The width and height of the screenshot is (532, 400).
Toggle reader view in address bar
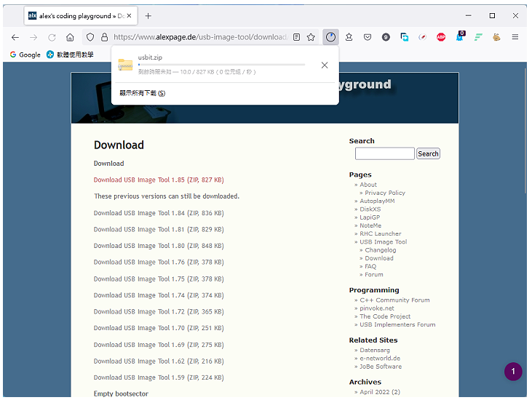(296, 37)
